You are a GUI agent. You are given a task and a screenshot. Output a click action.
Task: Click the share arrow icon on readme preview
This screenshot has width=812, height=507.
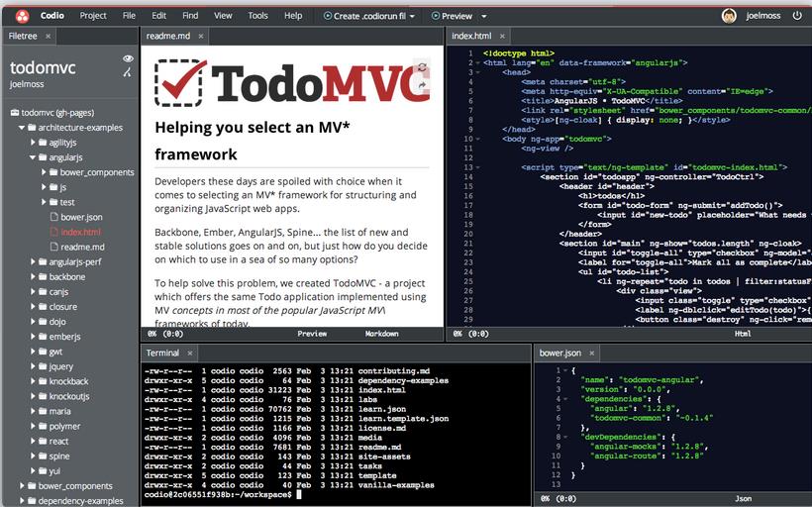point(422,85)
